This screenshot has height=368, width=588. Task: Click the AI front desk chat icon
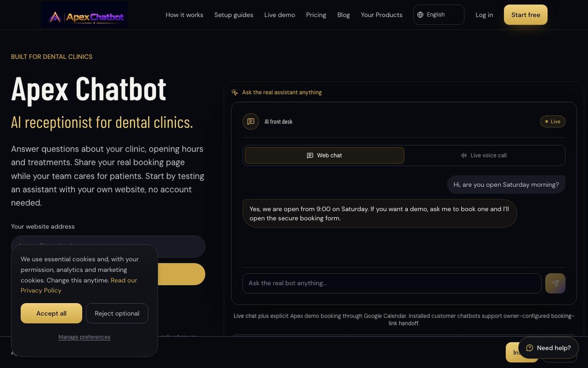click(x=251, y=122)
